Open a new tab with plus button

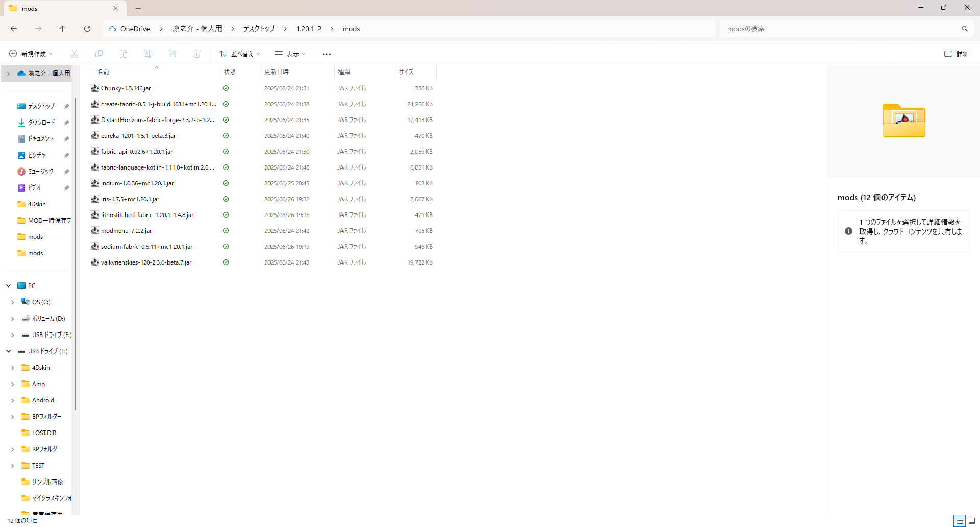pos(138,8)
